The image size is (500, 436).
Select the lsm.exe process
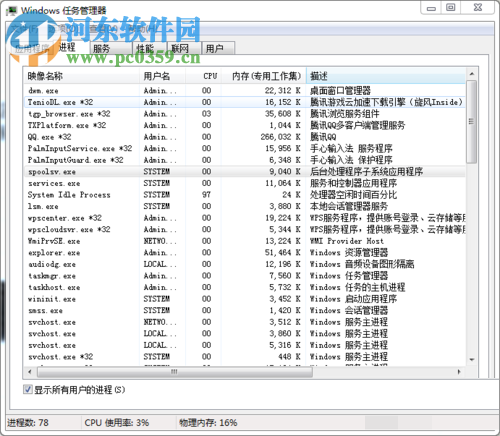tap(245, 206)
